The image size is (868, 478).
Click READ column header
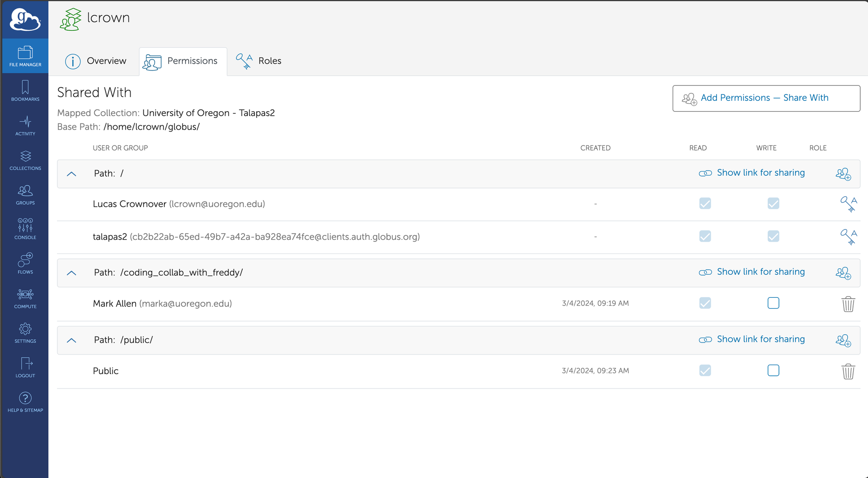698,148
